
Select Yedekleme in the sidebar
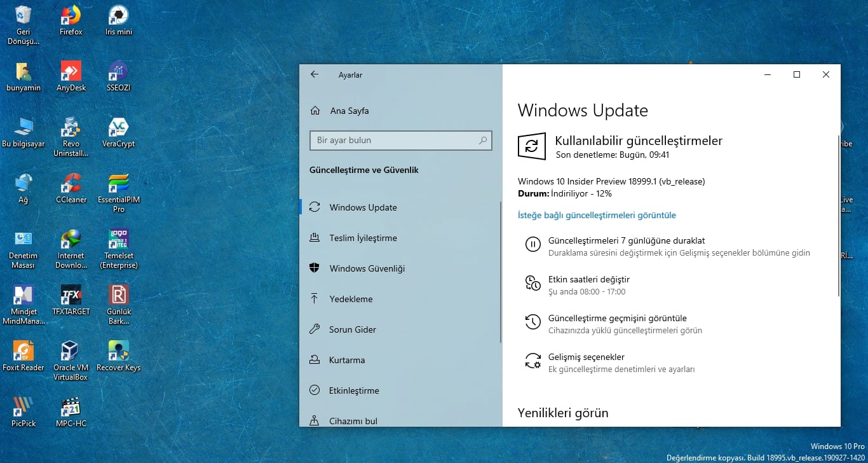[401, 299]
